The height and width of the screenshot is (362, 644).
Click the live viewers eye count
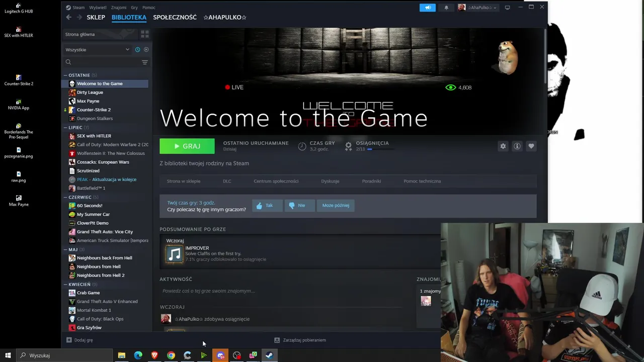click(458, 87)
